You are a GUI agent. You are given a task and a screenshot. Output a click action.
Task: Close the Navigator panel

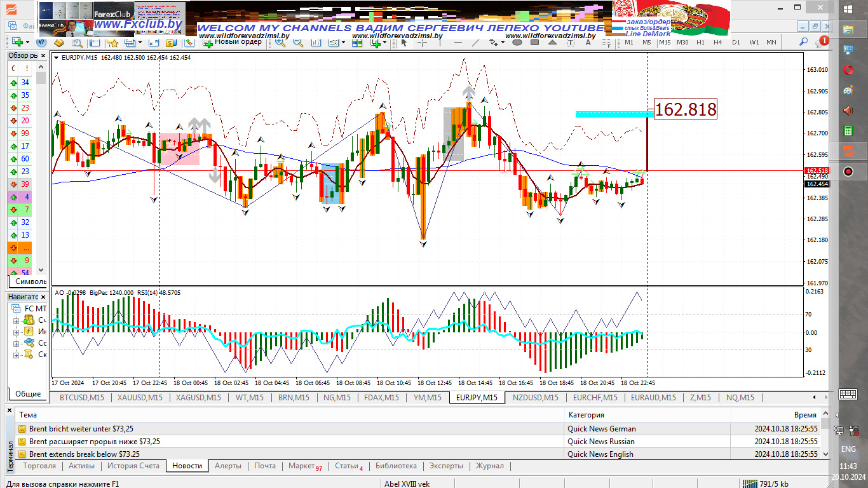(43, 297)
